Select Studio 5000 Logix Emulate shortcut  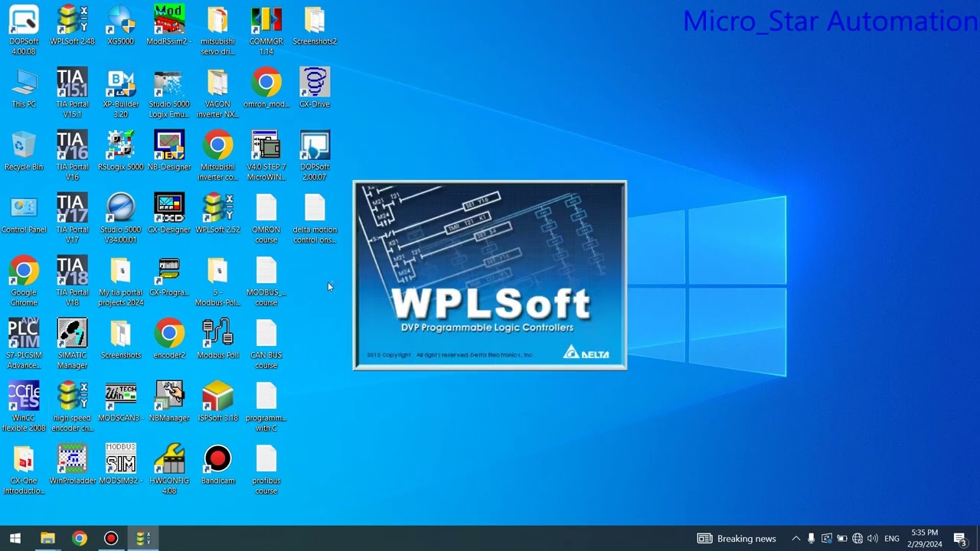click(x=169, y=92)
